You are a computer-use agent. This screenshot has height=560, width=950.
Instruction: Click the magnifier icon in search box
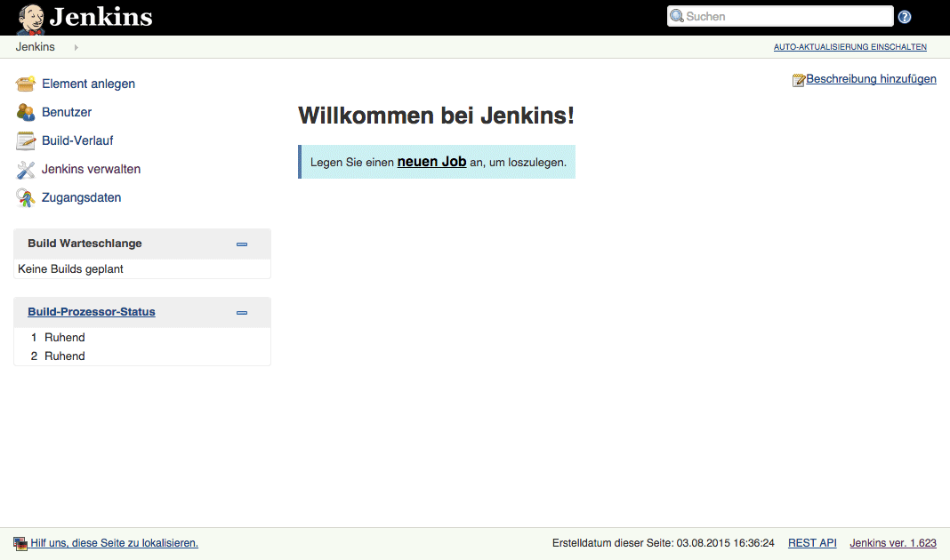(x=677, y=16)
